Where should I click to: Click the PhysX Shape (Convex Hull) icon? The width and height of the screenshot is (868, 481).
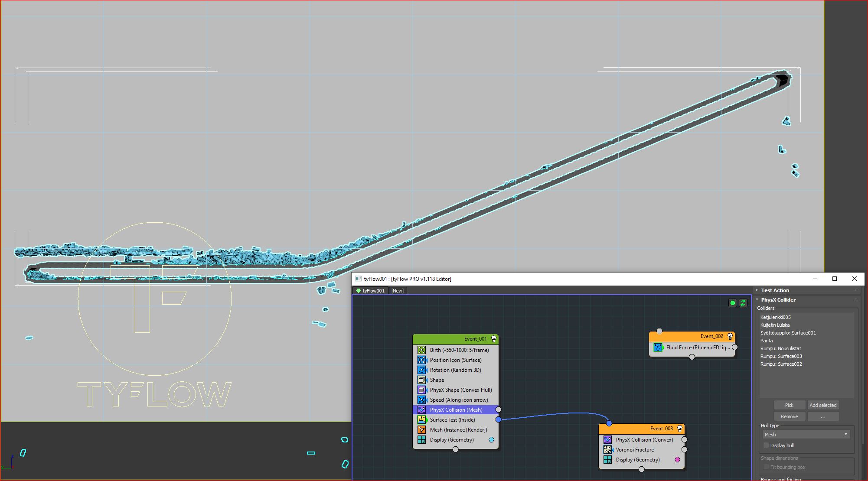tap(421, 390)
